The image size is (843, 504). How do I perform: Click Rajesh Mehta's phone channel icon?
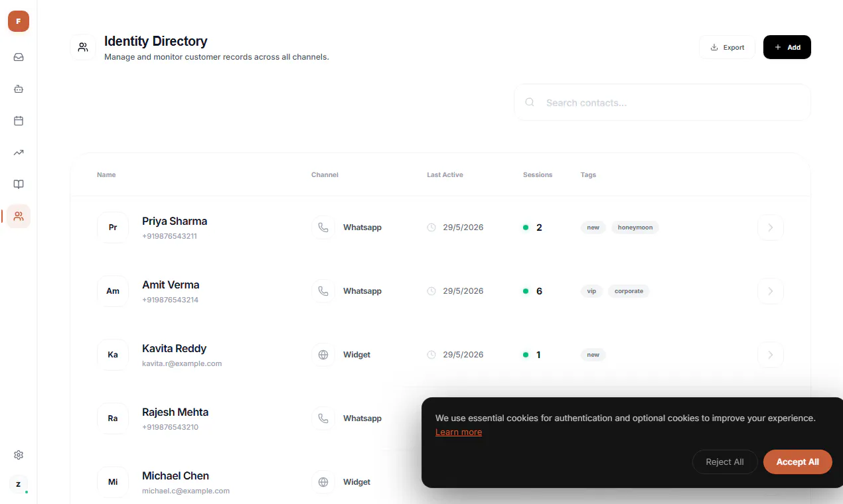tap(323, 418)
